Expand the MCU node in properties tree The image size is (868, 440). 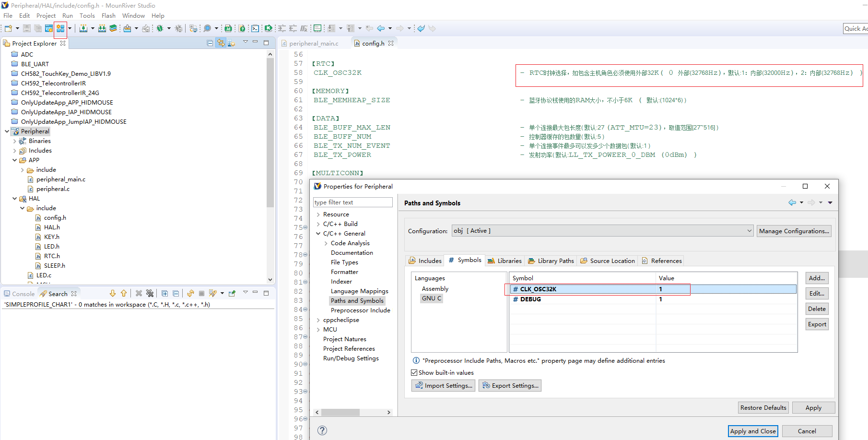point(318,330)
